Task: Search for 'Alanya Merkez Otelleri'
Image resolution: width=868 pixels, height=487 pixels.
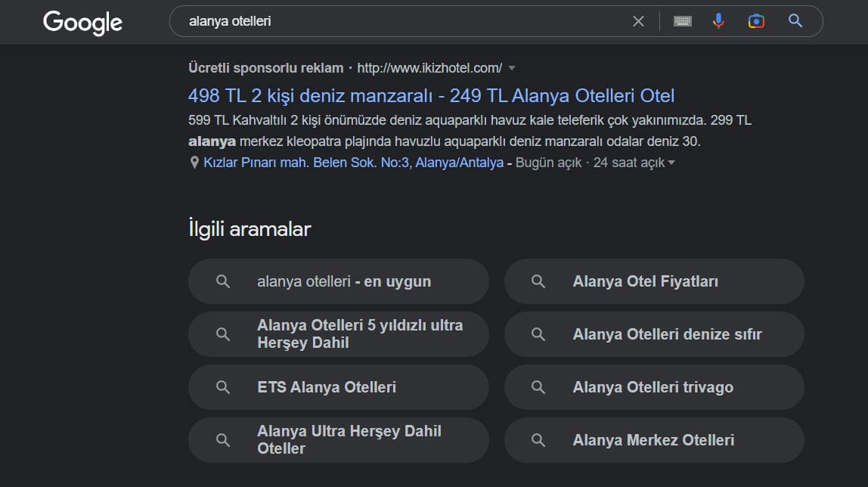Action: click(x=654, y=440)
